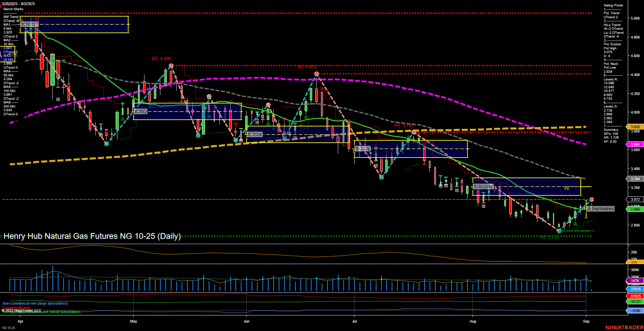Click the © 2025 NinjaTrader, LLC text
The width and height of the screenshot is (644, 331).
(21, 310)
